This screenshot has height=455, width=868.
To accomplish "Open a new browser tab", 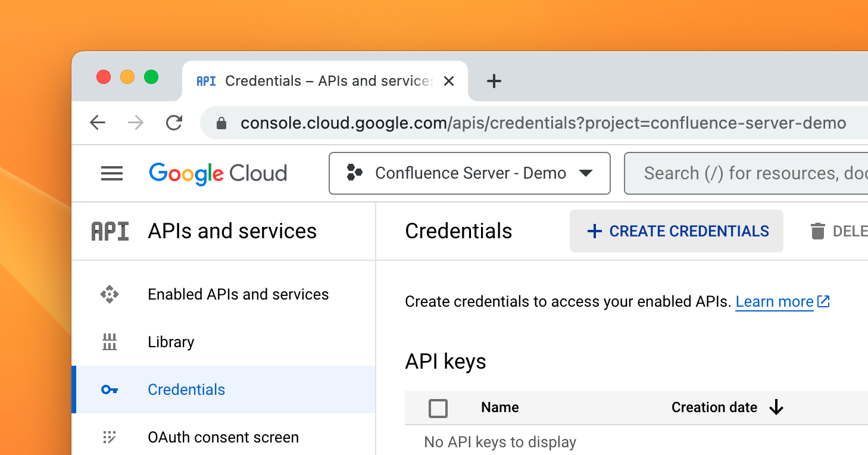I will point(494,81).
